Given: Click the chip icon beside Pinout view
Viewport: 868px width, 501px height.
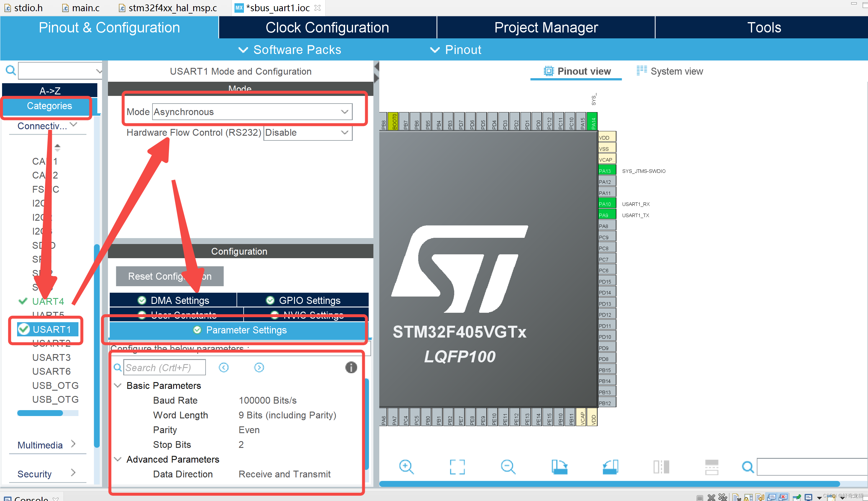Looking at the screenshot, I should pyautogui.click(x=549, y=71).
